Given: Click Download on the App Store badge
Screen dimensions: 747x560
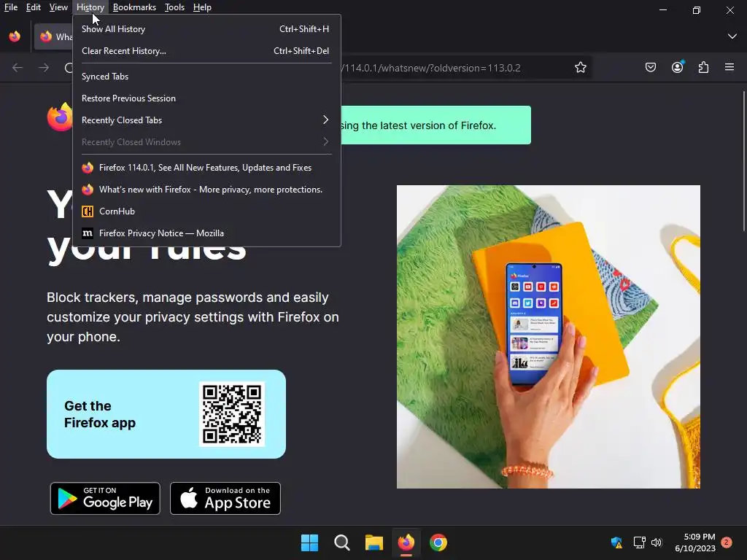Looking at the screenshot, I should coord(225,499).
